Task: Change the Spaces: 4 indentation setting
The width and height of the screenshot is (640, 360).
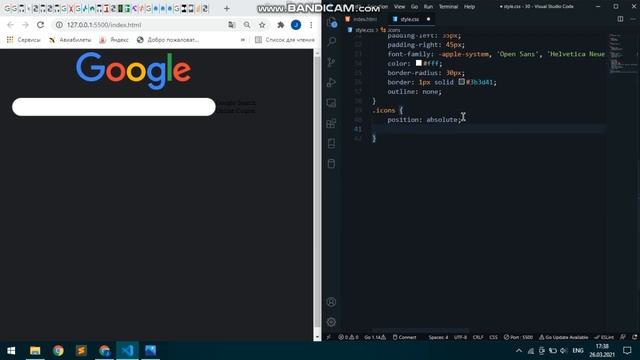Action: click(438, 337)
